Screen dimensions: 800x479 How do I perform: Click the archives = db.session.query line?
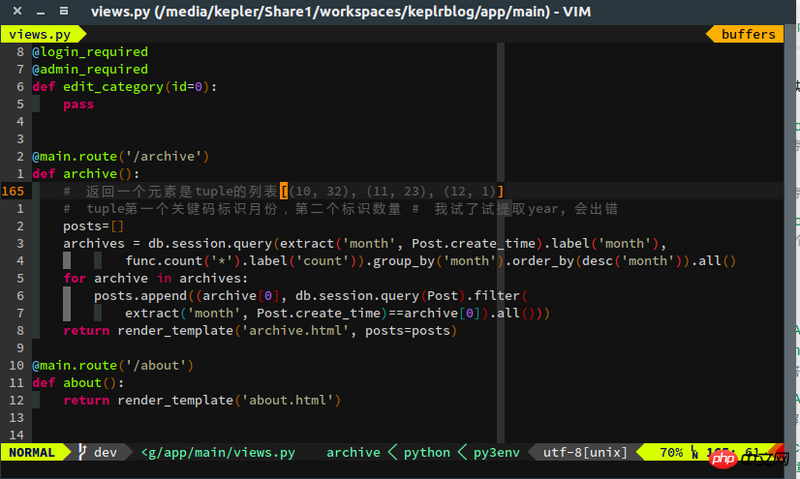pos(365,243)
